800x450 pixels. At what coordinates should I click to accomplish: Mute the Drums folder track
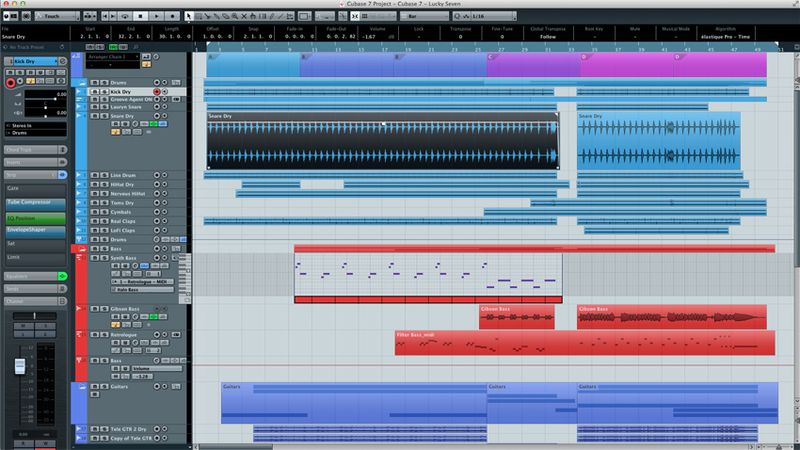pyautogui.click(x=95, y=82)
